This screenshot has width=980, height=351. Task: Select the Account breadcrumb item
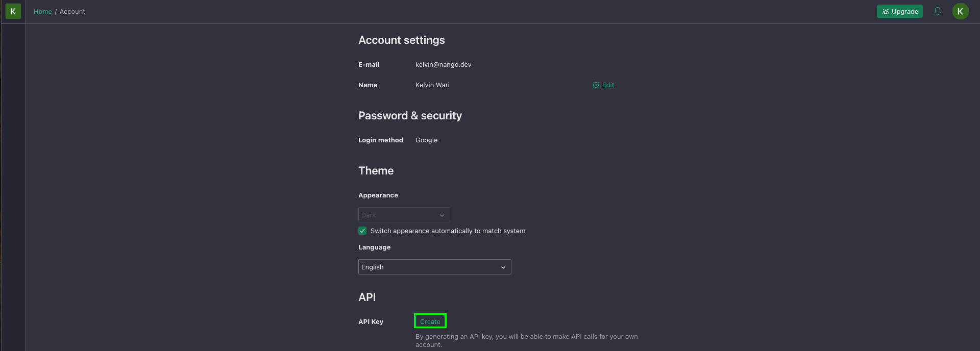[x=72, y=11]
